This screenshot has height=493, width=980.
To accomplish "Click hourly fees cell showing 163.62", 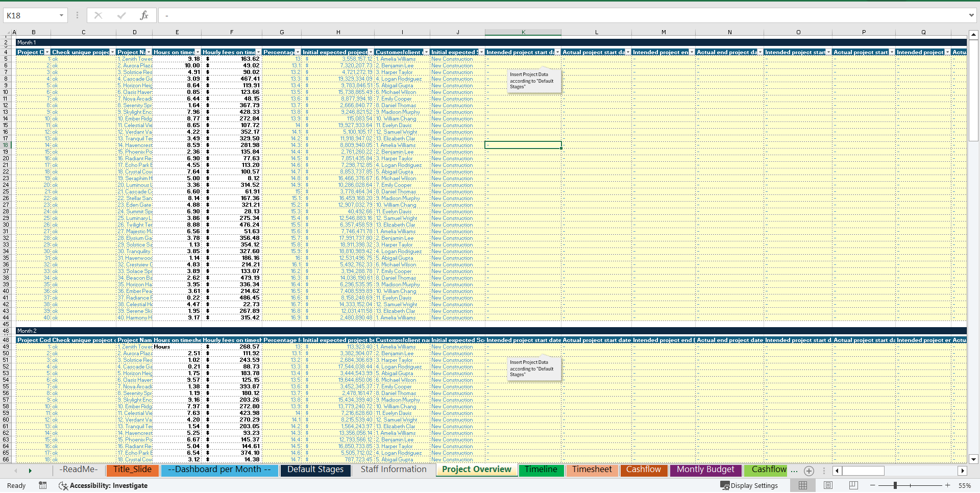I will [x=232, y=59].
